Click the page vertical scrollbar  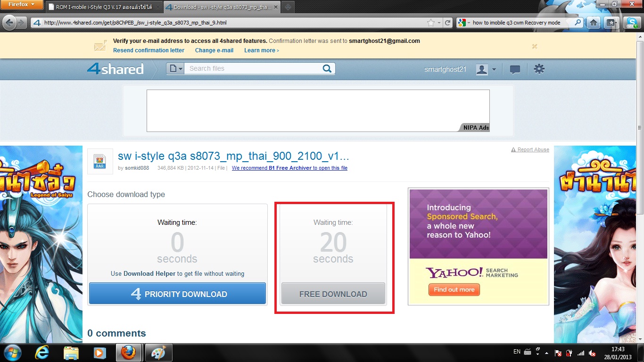[x=640, y=128]
